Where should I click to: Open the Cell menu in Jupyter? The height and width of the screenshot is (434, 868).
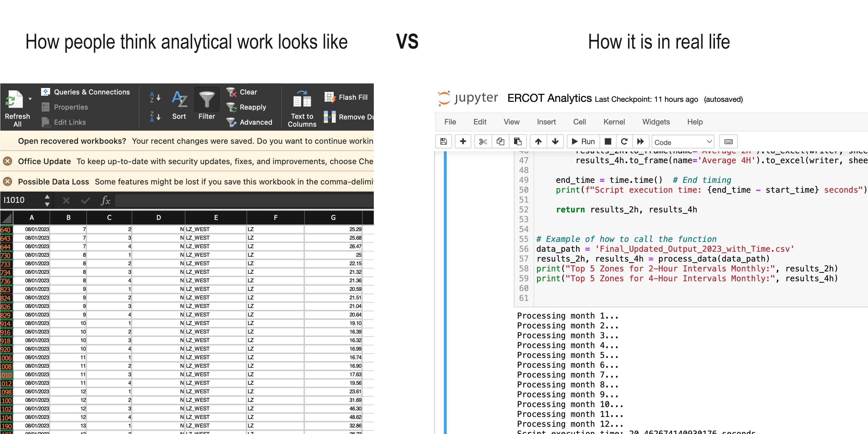580,122
